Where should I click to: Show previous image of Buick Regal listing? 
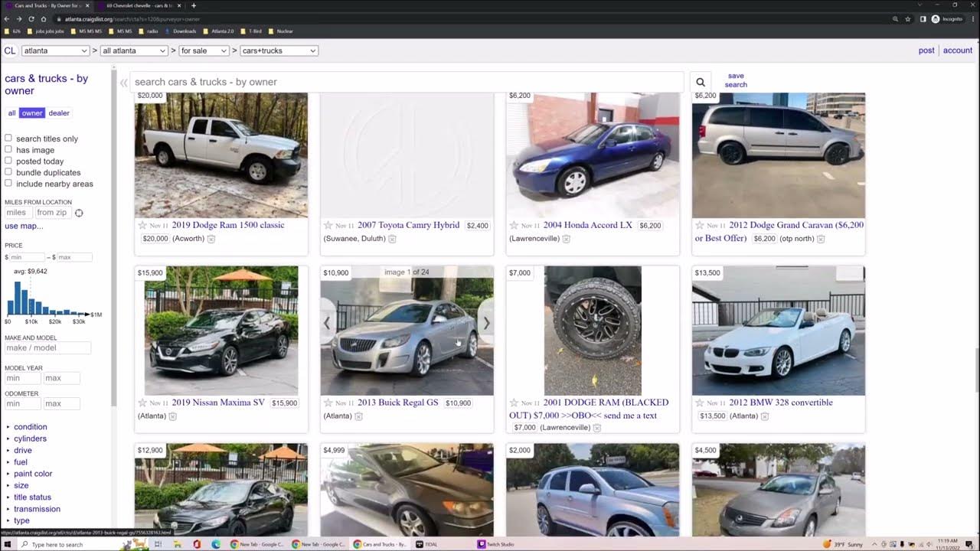click(x=327, y=324)
